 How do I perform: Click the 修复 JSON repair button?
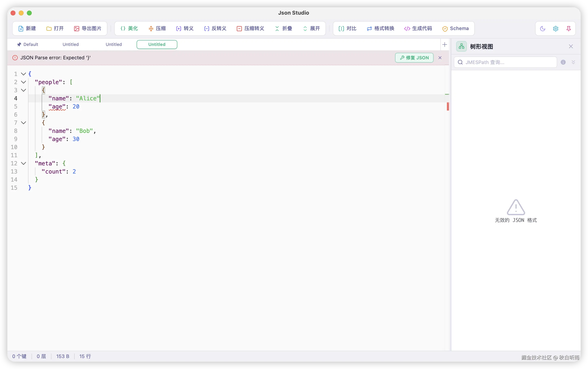[x=414, y=58]
